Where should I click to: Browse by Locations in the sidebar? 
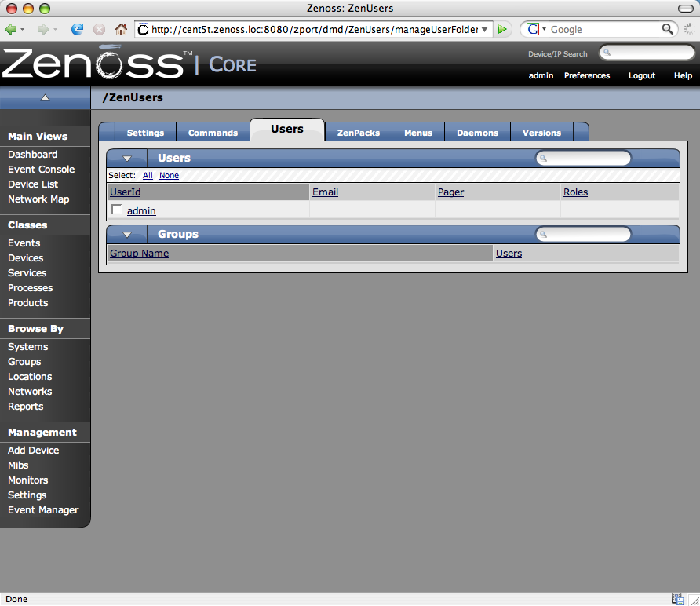pyautogui.click(x=30, y=377)
